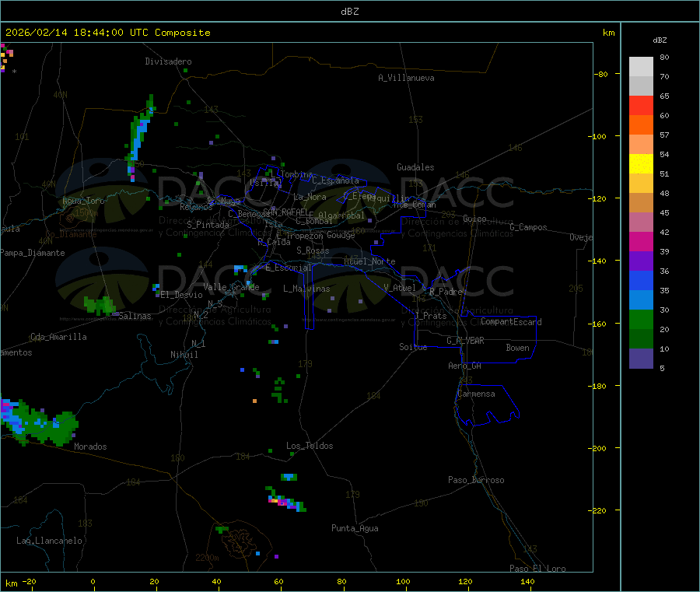Image resolution: width=700 pixels, height=592 pixels.
Task: Click the 'Paso_Barroso' map label
Action: (476, 480)
